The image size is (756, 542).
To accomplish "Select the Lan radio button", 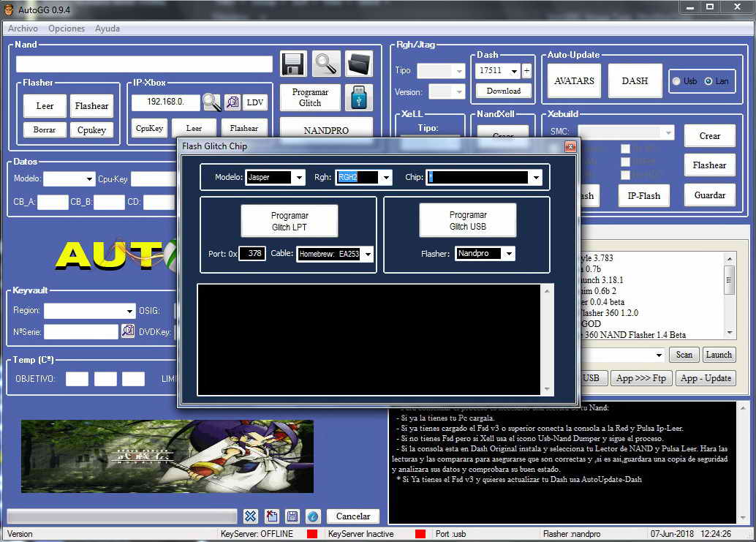I will [x=708, y=81].
